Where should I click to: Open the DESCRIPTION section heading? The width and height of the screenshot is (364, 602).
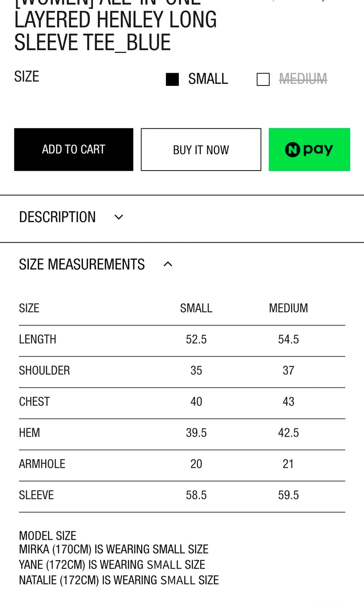coord(57,217)
